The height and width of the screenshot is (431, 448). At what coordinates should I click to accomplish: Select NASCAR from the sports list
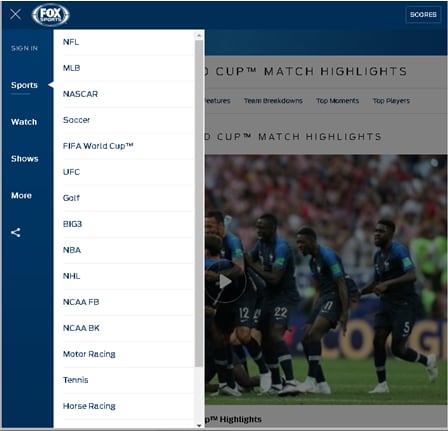click(128, 94)
